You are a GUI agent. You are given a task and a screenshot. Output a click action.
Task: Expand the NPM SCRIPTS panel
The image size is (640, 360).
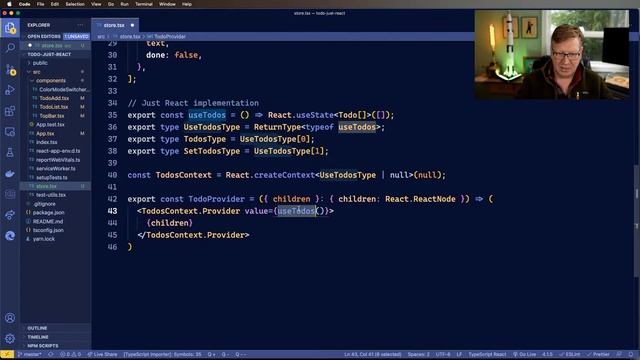pos(42,346)
